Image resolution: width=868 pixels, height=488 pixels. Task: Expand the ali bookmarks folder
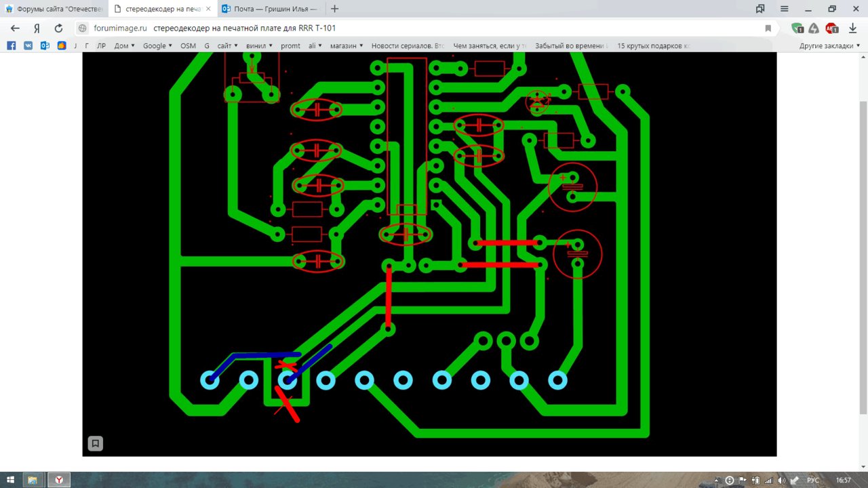(316, 45)
